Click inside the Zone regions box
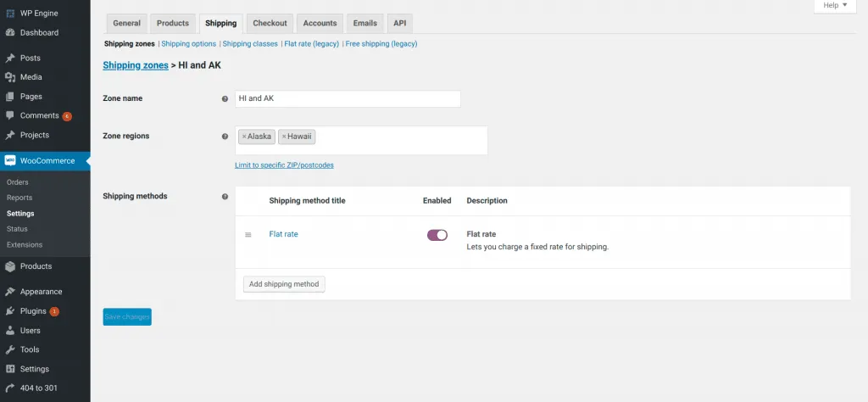 [361, 140]
